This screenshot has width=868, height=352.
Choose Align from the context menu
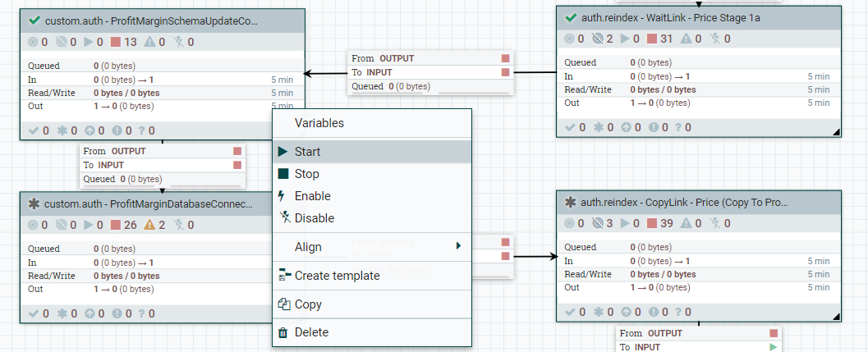tap(308, 247)
